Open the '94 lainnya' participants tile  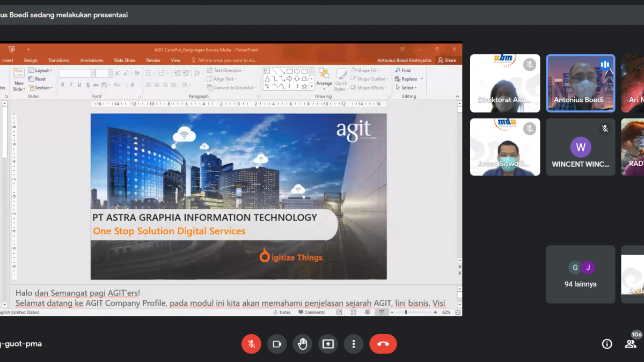pyautogui.click(x=581, y=275)
